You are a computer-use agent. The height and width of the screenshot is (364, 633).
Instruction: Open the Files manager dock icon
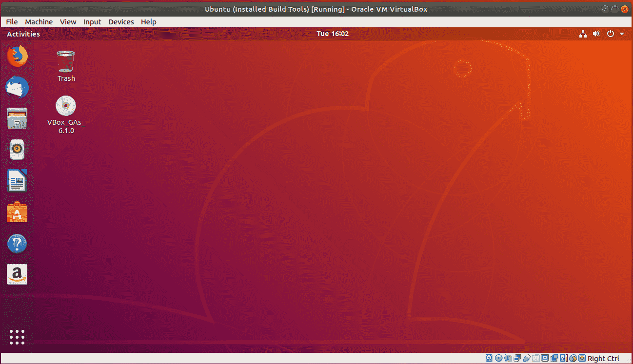(17, 118)
